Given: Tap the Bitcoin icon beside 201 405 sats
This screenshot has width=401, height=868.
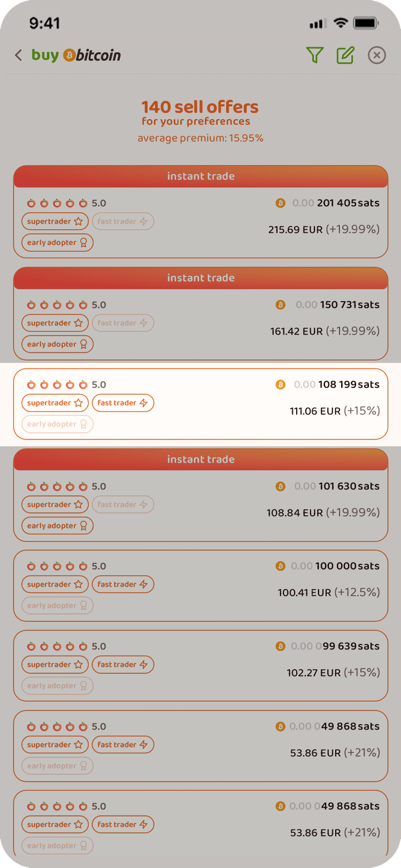Looking at the screenshot, I should click(280, 203).
